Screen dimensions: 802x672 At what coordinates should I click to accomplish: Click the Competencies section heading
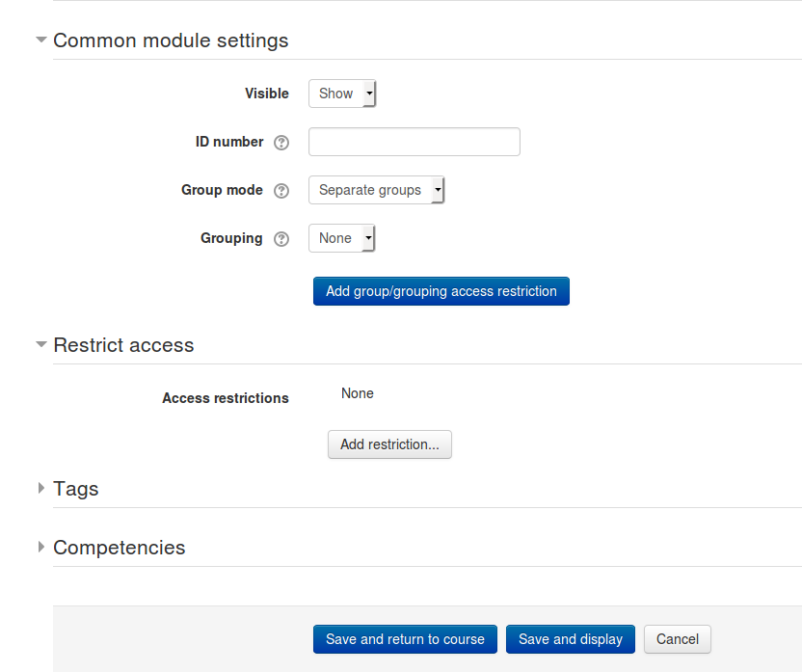(x=120, y=548)
